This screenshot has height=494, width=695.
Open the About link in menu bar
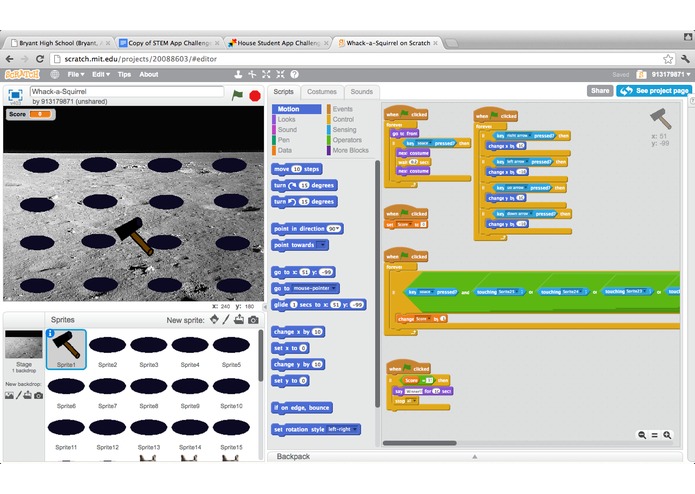pos(148,74)
